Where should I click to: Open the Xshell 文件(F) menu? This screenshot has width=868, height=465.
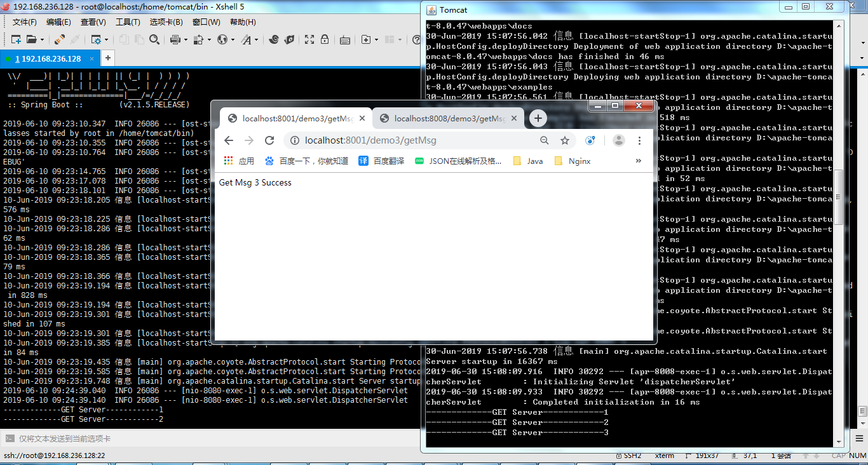click(x=25, y=22)
